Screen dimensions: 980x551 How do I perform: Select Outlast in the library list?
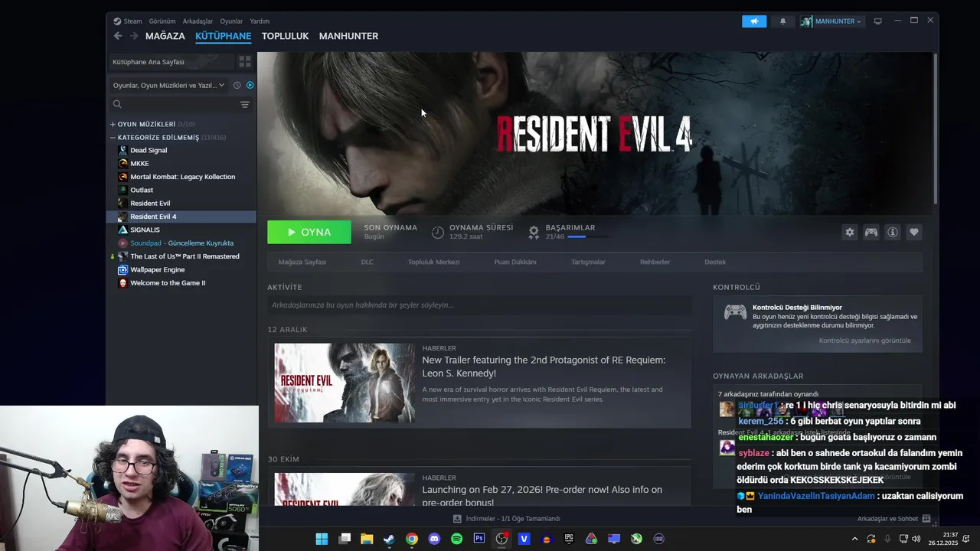142,190
